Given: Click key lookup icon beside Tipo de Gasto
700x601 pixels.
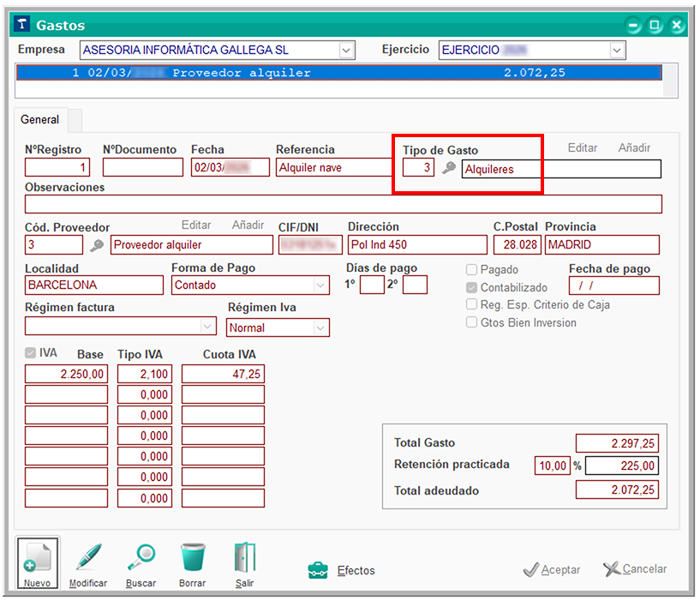Looking at the screenshot, I should point(448,169).
